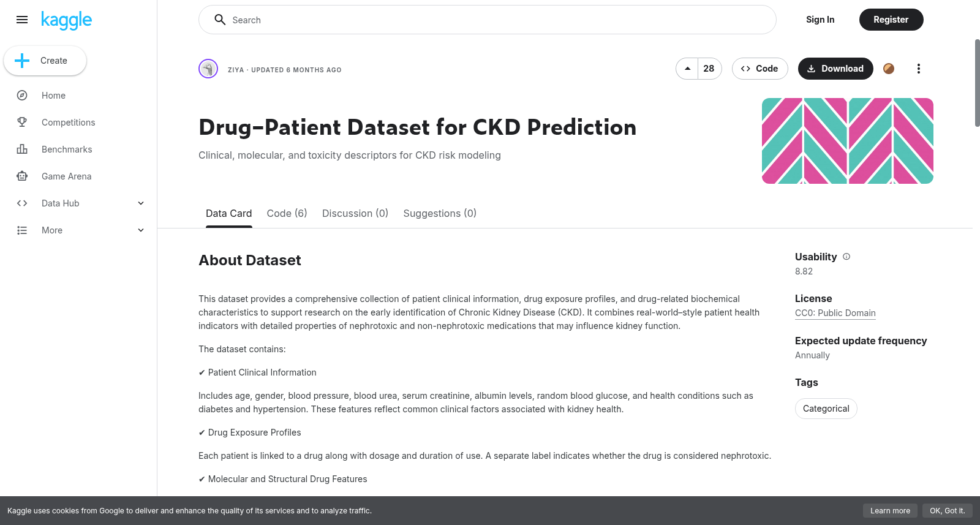Screen dimensions: 980x525
Task: Open ZIYA's profile avatar
Action: 208,69
